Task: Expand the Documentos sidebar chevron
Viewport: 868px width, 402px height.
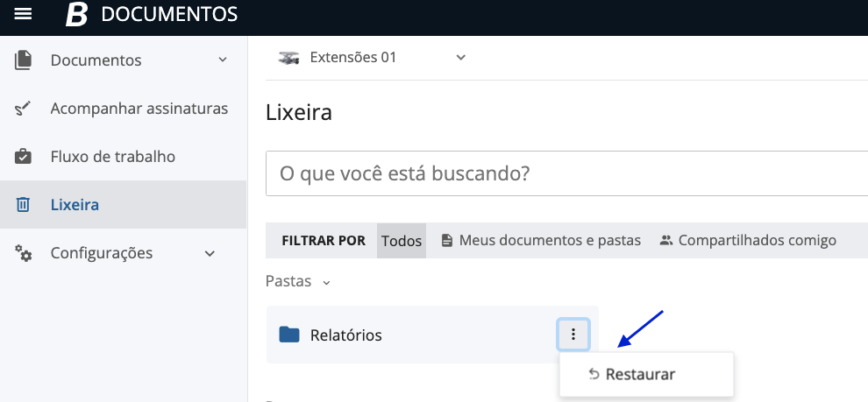Action: [x=223, y=60]
